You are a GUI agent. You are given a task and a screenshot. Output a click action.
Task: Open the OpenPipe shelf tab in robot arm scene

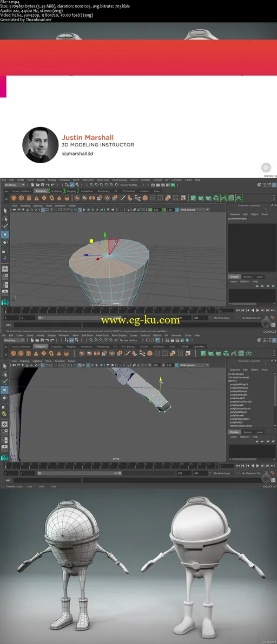[x=199, y=346]
